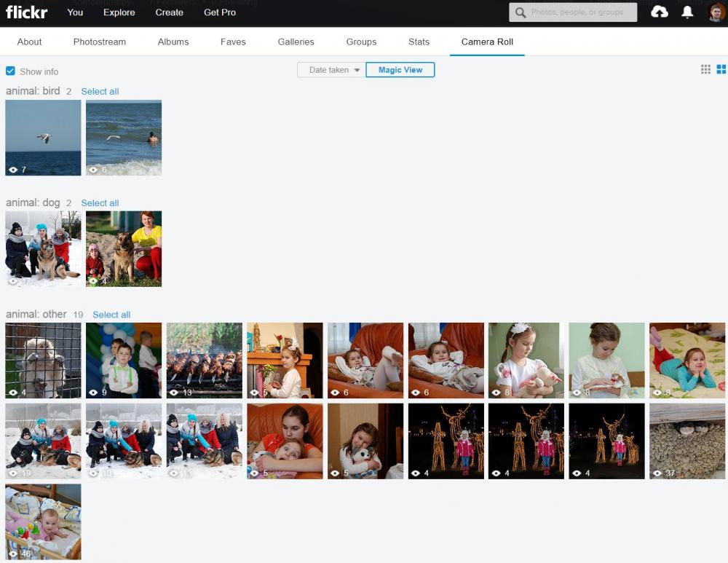Click Get Pro in the top bar

(220, 12)
